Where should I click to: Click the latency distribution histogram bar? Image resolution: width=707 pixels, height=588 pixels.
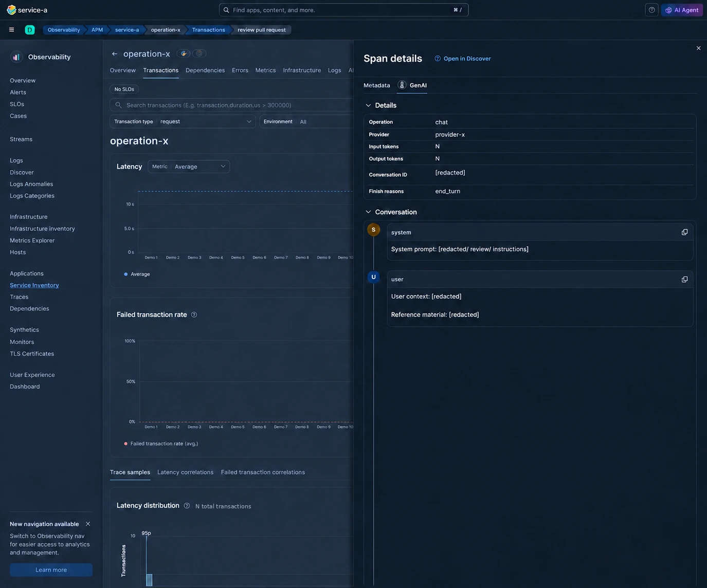[149, 580]
